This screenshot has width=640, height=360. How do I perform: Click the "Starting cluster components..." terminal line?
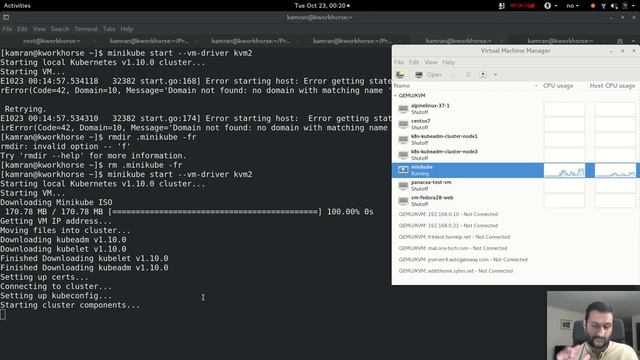click(x=70, y=305)
